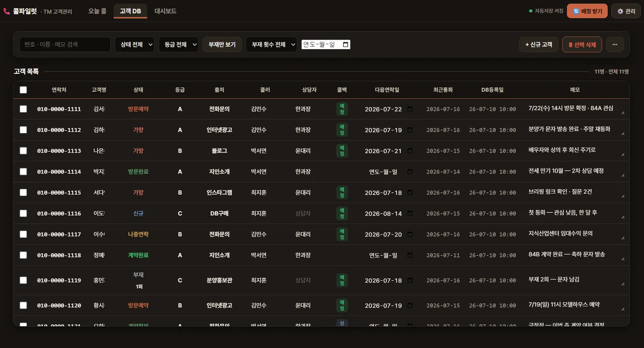Switch to the 오늘 콜 tab
Viewport: 644px width, 348px height.
point(97,11)
